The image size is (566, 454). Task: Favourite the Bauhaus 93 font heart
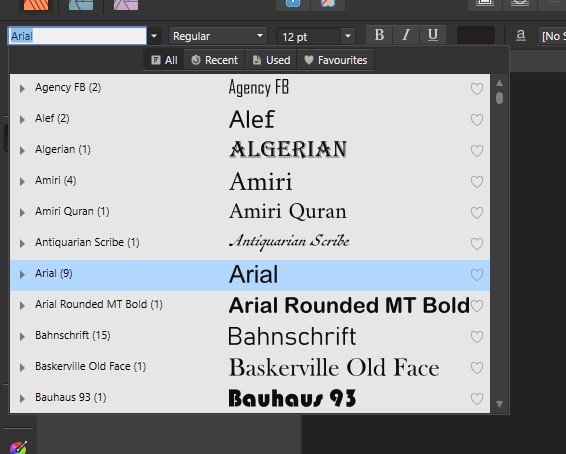[x=477, y=399]
